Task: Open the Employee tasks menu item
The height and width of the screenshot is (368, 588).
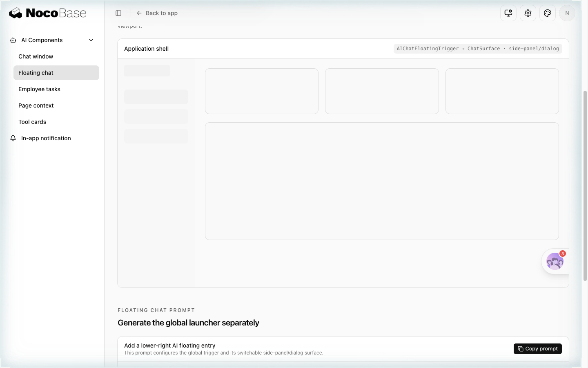Action: [56, 89]
